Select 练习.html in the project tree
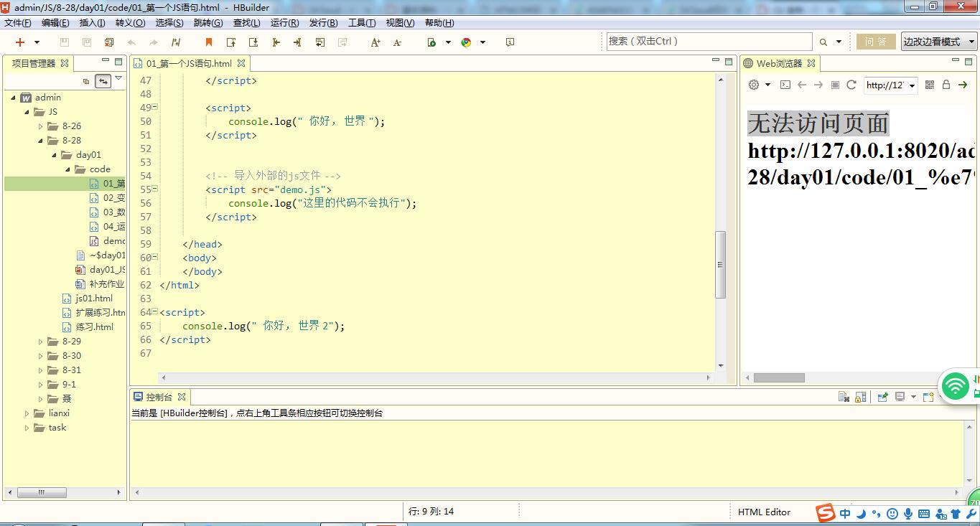The width and height of the screenshot is (980, 526). pos(95,327)
